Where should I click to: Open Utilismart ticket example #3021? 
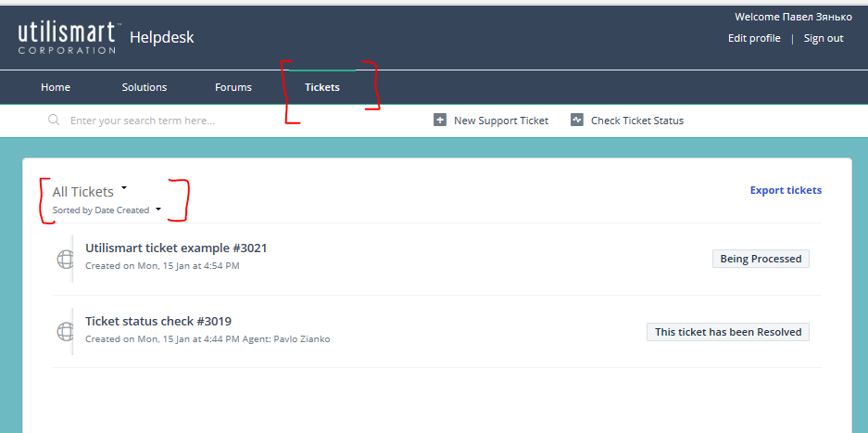[176, 248]
